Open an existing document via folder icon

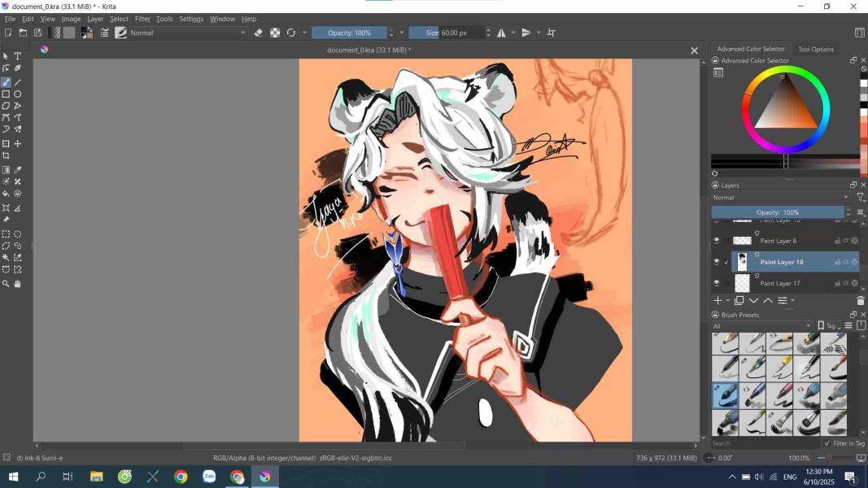click(23, 33)
